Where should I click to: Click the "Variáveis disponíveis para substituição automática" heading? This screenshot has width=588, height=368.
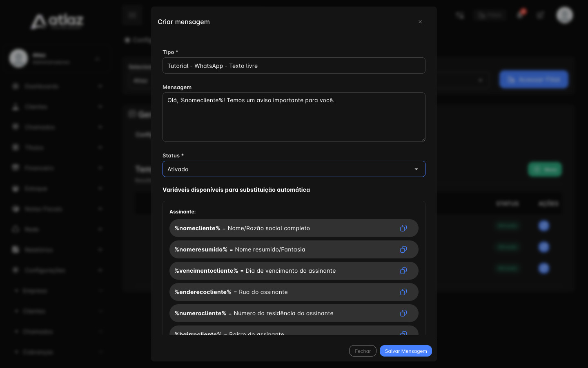pos(236,190)
